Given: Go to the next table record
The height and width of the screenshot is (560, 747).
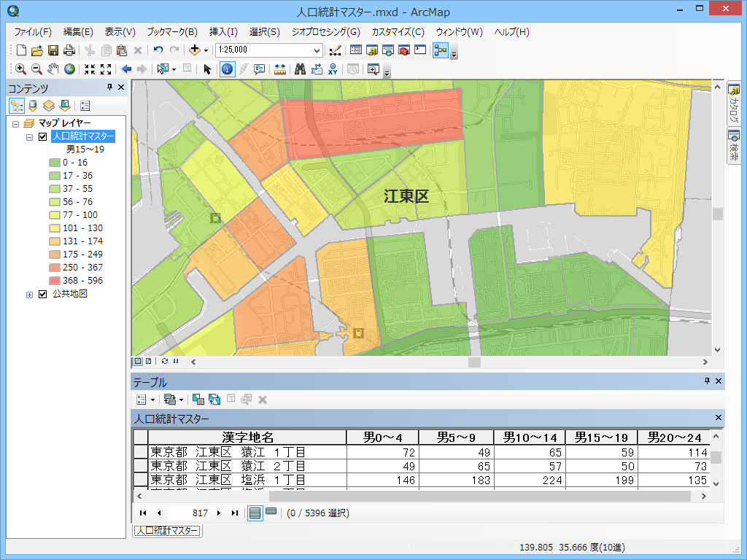Looking at the screenshot, I should coord(219,513).
